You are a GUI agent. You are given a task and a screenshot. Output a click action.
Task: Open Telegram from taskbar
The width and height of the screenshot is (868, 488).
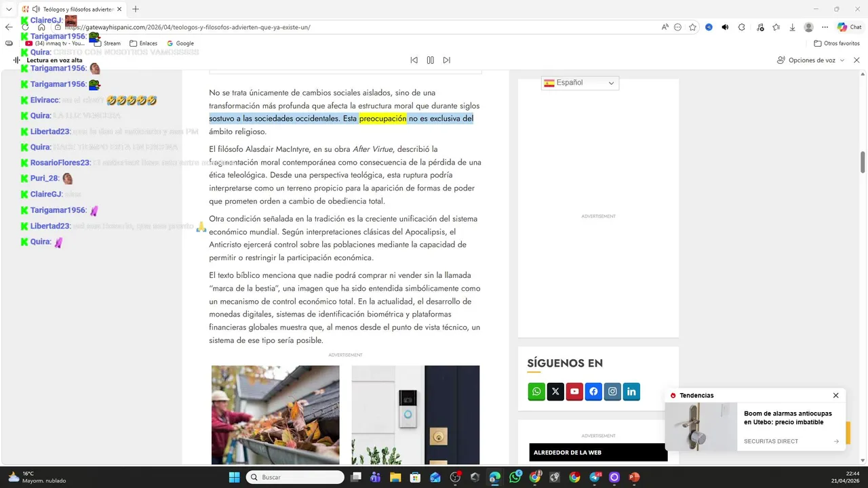[595, 477]
